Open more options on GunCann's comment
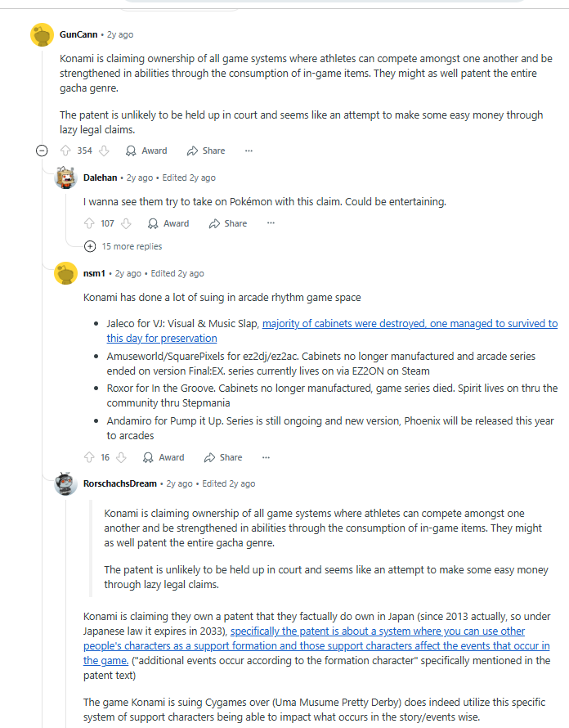 click(249, 151)
